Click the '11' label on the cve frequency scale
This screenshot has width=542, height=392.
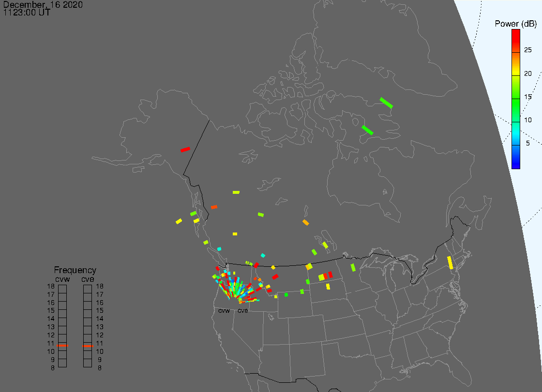click(100, 343)
